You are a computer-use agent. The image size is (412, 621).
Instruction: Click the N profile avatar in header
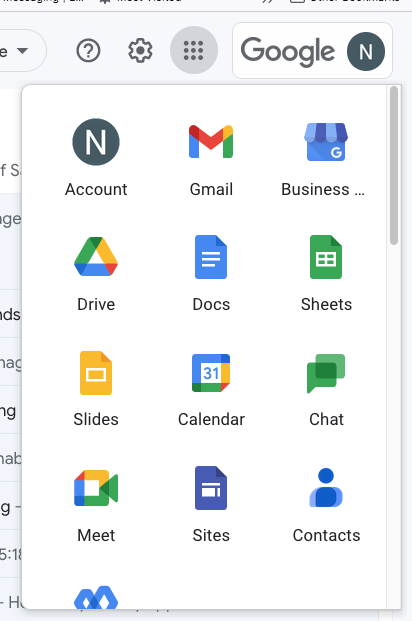[366, 51]
